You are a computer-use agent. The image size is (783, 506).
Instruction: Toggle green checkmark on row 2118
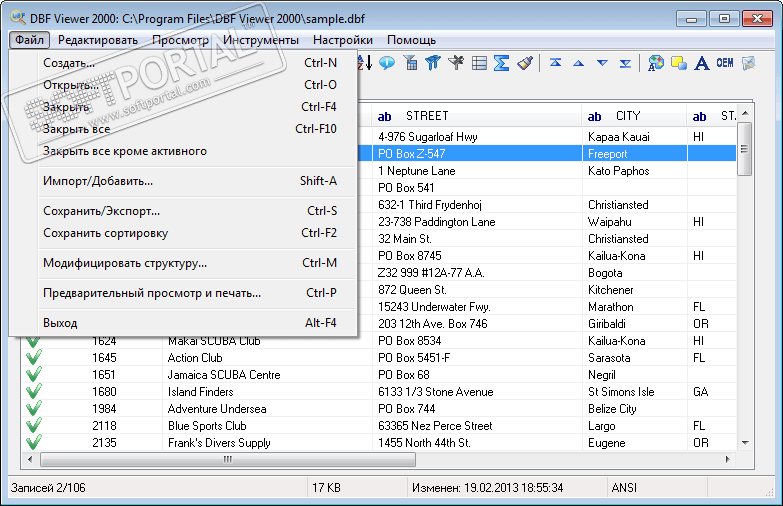pyautogui.click(x=33, y=426)
